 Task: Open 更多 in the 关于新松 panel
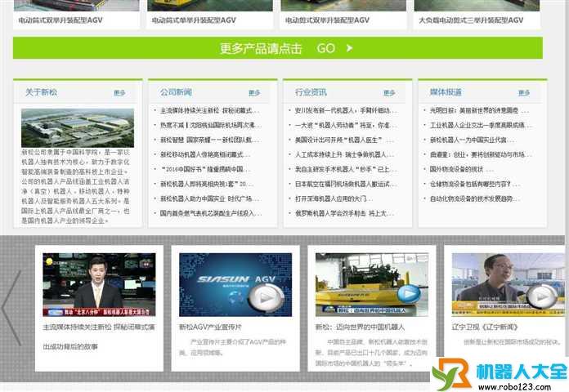coord(119,93)
